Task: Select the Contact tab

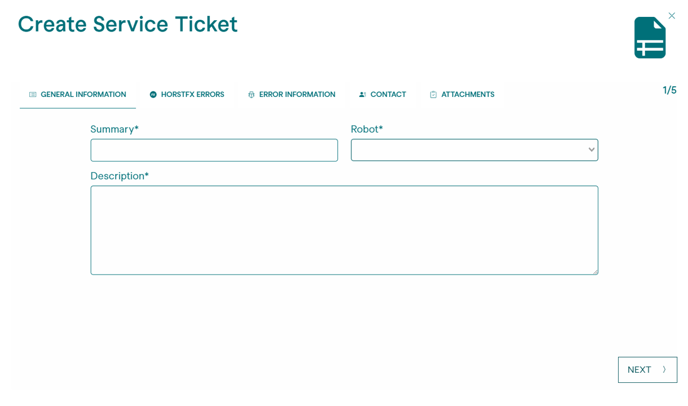Action: (388, 95)
